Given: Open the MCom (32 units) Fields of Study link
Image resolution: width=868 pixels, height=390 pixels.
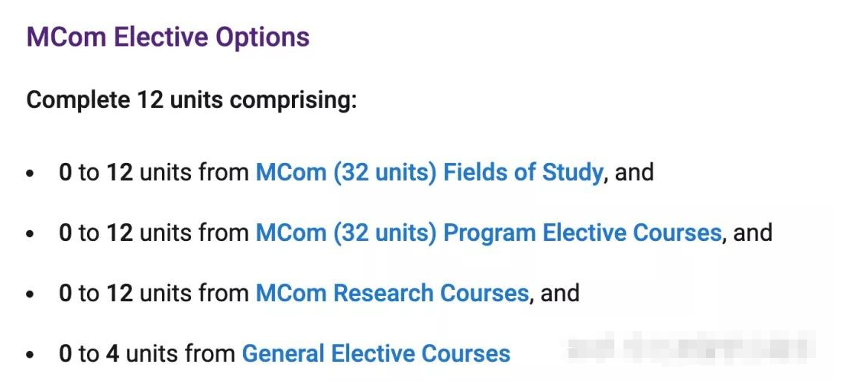Looking at the screenshot, I should (x=429, y=172).
